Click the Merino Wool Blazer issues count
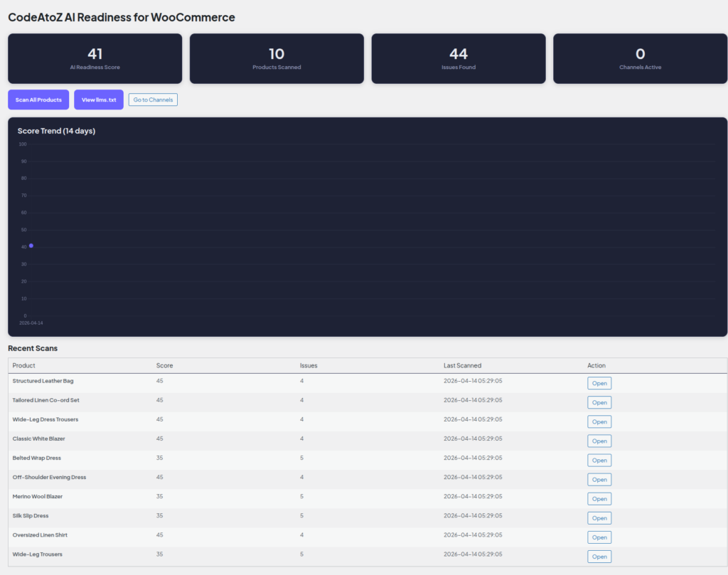The width and height of the screenshot is (728, 575). point(301,497)
